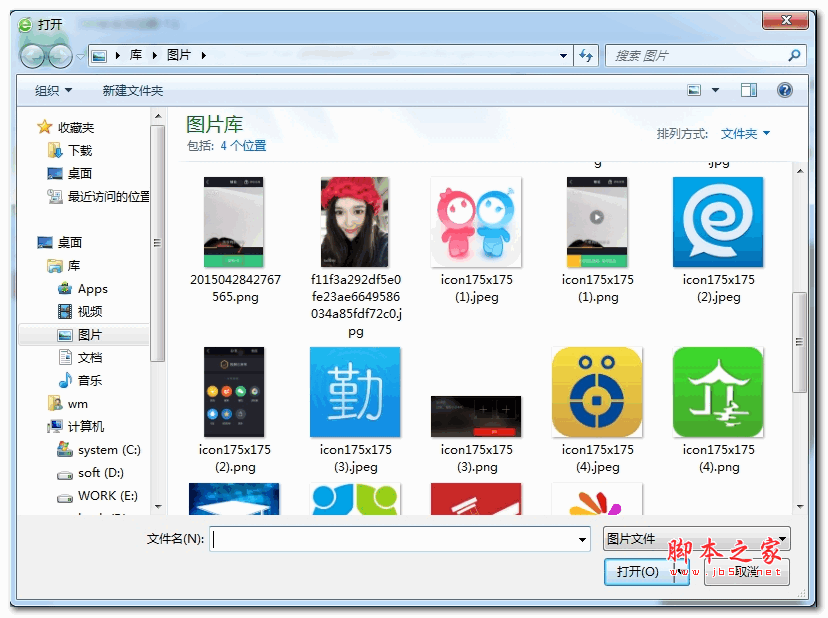Image resolution: width=828 pixels, height=618 pixels.
Task: Open the 组织 menu
Action: pos(53,91)
